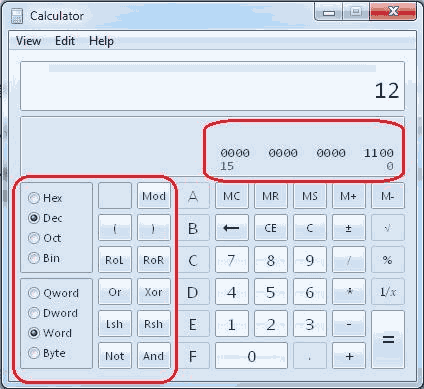Click the display showing 12
424x389 pixels.
point(213,86)
